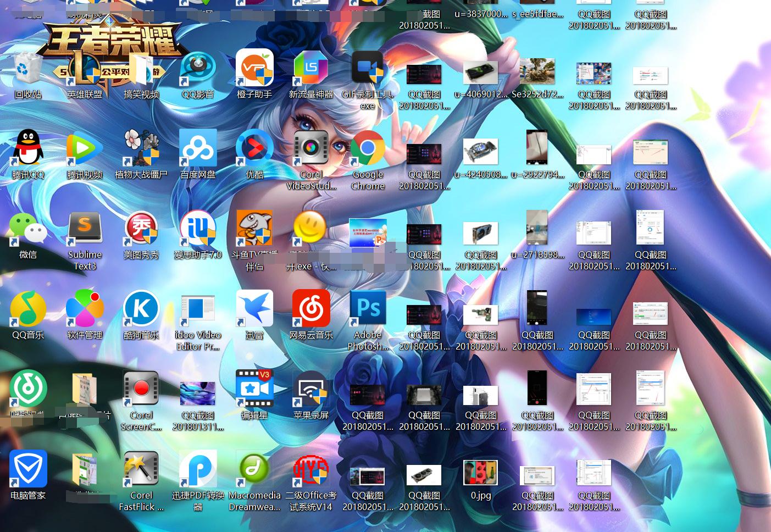Click the 百度网盘 cloud icon
Viewport: 771px width, 532px height.
click(198, 149)
